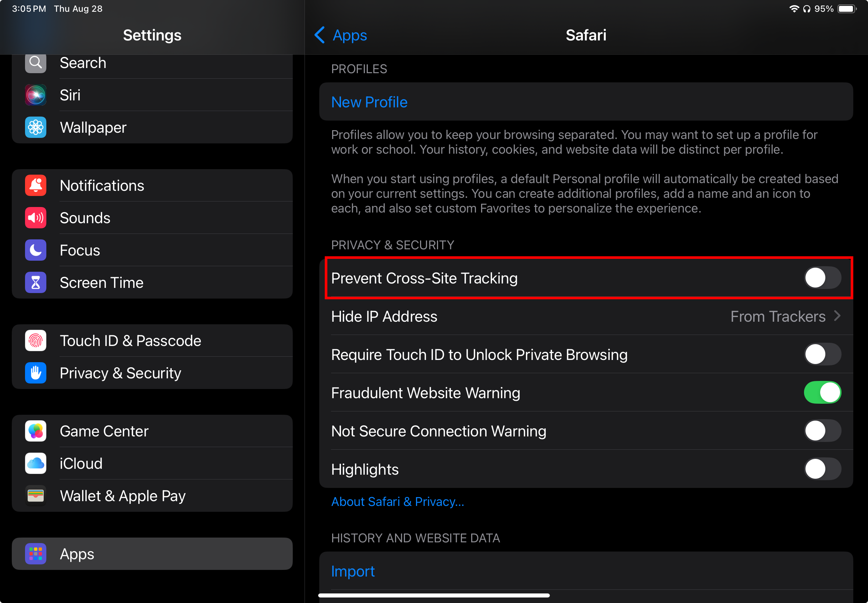Tap the bottom home indicator bar

click(x=434, y=595)
